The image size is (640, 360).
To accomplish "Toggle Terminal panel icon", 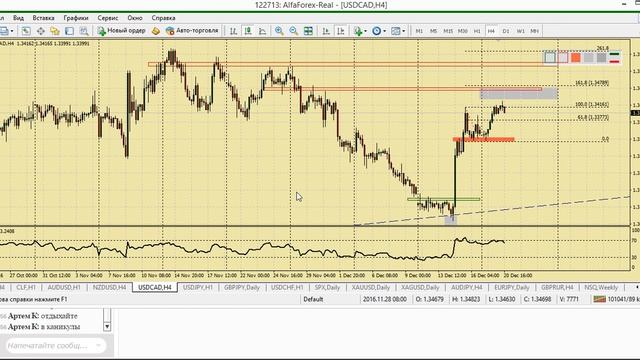I will click(69, 31).
